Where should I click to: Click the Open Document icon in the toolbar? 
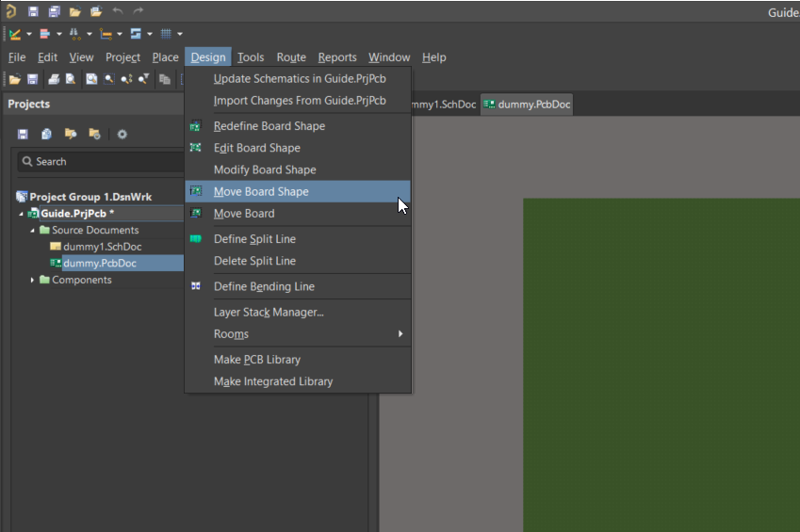tap(14, 80)
